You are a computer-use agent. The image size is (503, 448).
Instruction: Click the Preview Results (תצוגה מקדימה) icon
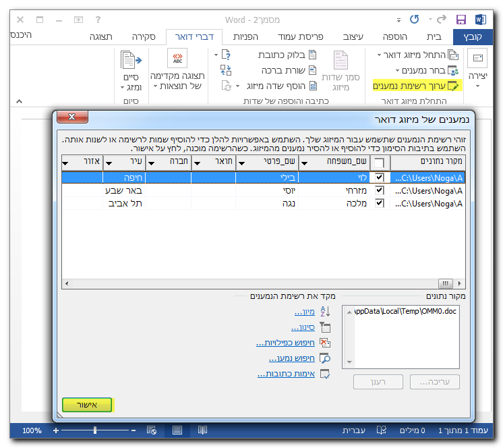(177, 59)
